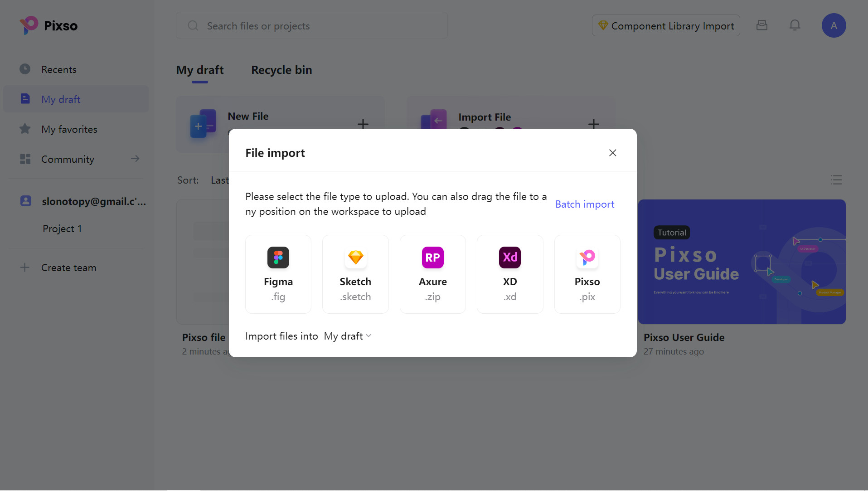Image resolution: width=868 pixels, height=491 pixels.
Task: Choose Figma .fig file type
Action: 278,274
